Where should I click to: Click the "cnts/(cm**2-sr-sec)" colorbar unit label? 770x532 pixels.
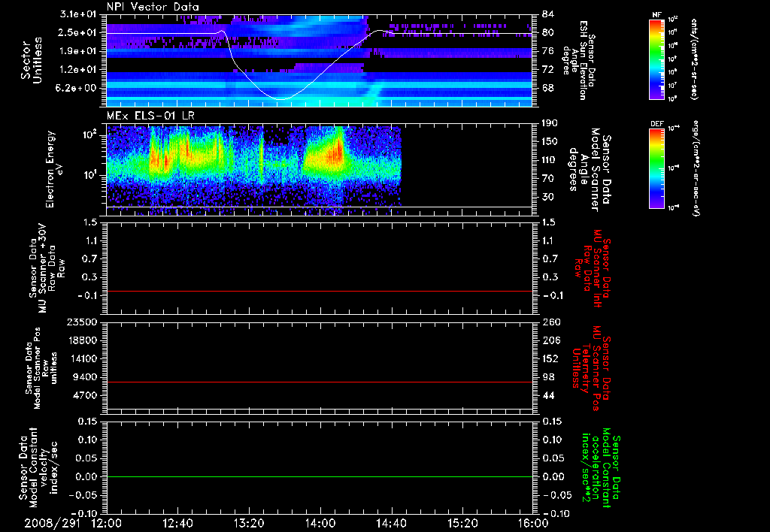coord(694,59)
